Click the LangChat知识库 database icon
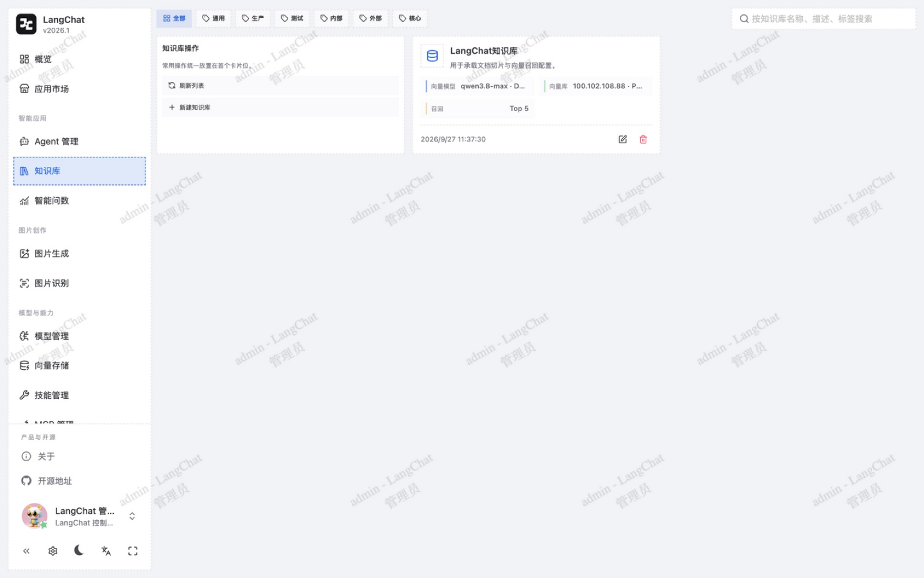Image resolution: width=924 pixels, height=578 pixels. click(432, 56)
